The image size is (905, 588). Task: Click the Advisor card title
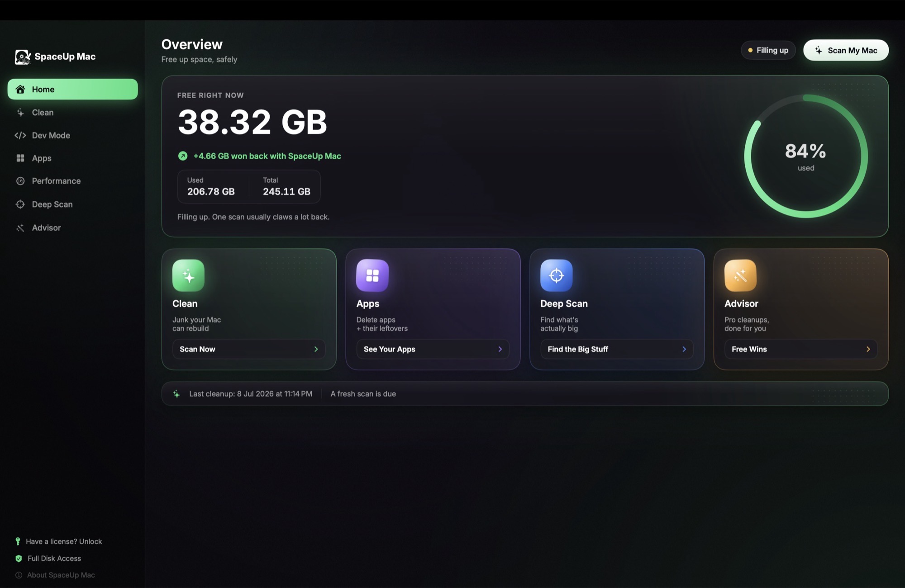741,304
